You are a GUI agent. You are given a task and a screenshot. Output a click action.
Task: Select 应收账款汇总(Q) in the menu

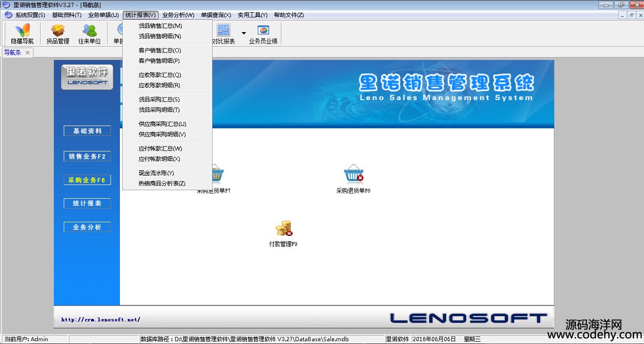[167, 75]
